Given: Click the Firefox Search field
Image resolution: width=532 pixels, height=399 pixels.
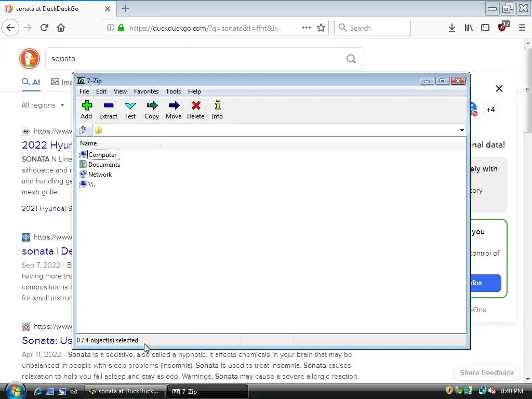Looking at the screenshot, I should click(x=373, y=28).
